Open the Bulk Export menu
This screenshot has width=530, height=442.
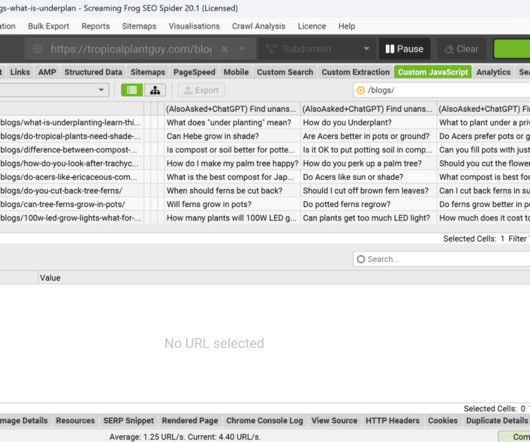click(48, 26)
